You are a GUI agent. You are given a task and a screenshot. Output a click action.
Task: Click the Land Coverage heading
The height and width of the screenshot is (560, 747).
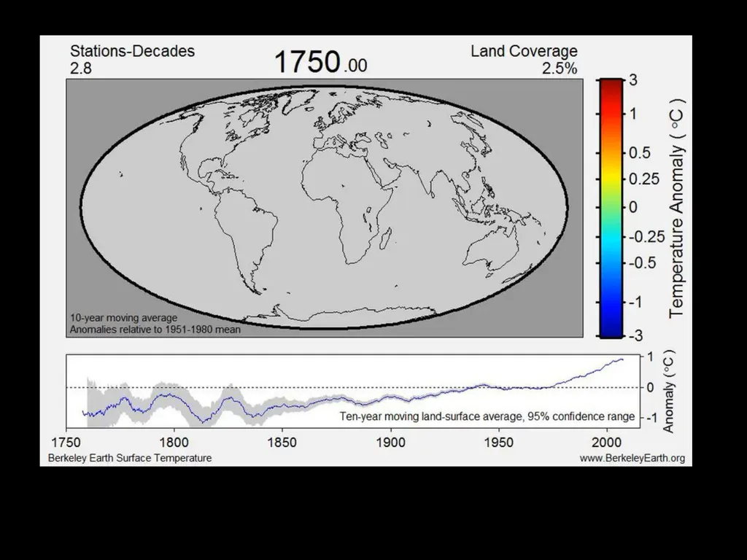524,51
